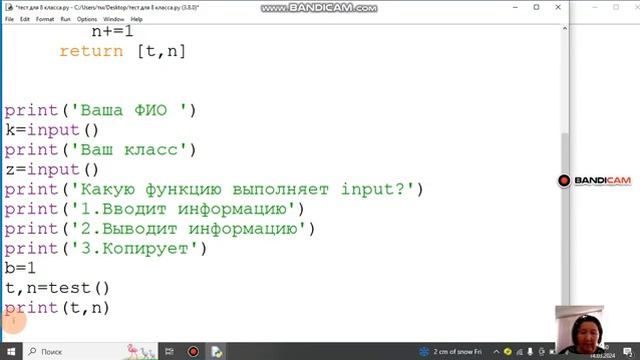Place cursor on 'return [t,n]' line
Viewport: 640px width, 360px height.
pos(122,51)
